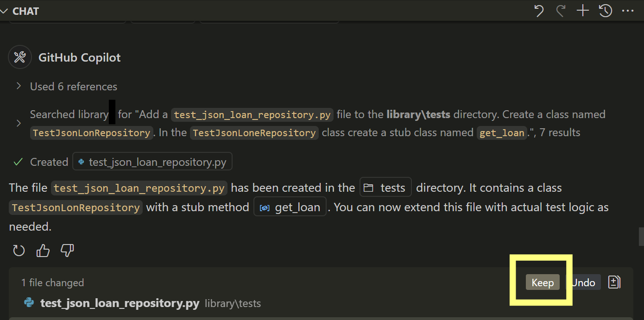Image resolution: width=644 pixels, height=320 pixels.
Task: Click the green checkmark beside Created
Action: (x=19, y=162)
